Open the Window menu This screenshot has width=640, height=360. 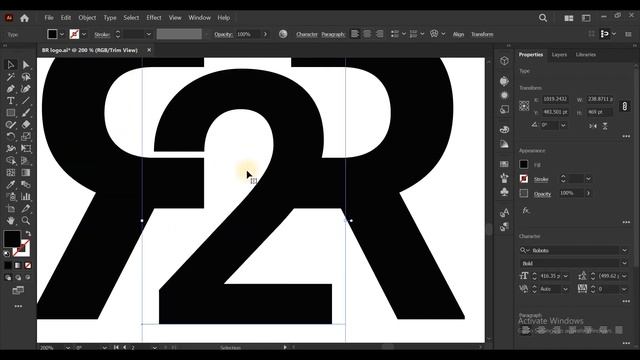[200, 18]
